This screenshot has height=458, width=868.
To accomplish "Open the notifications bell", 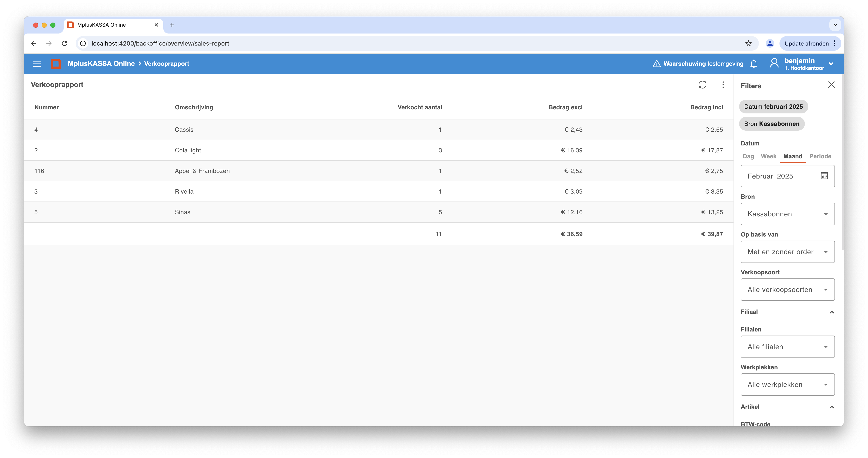I will point(754,64).
